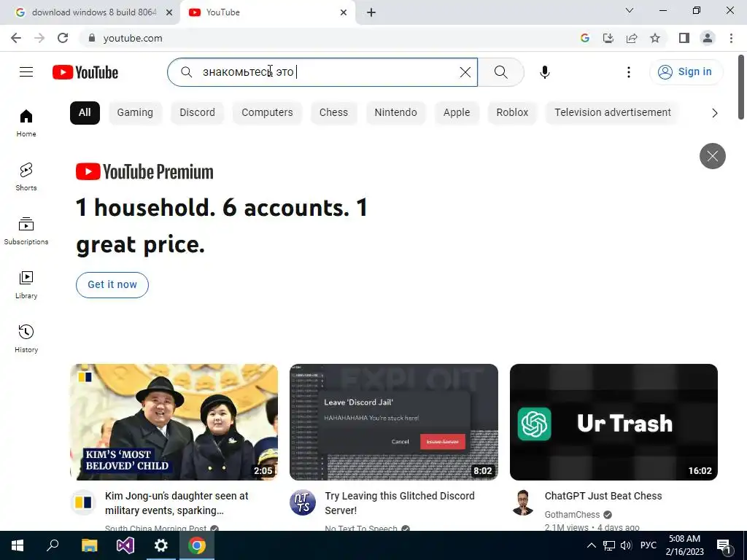747x560 pixels.
Task: Submit search with the magnifier button
Action: [x=500, y=72]
